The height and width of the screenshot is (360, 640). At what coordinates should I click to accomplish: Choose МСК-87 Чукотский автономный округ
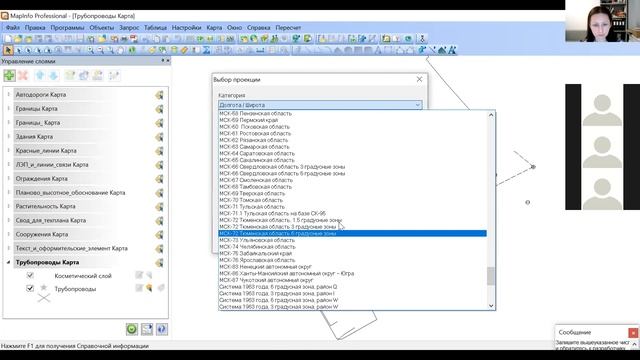(353, 280)
